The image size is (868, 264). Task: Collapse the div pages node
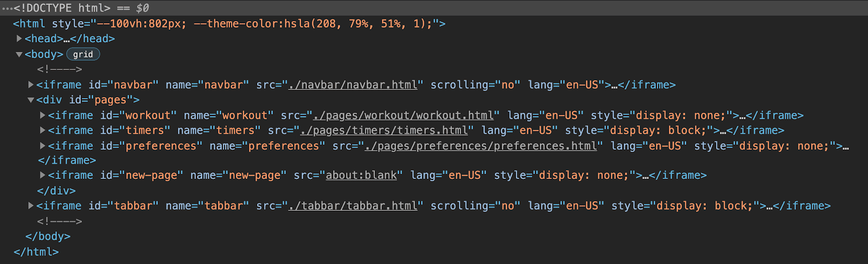(x=31, y=100)
